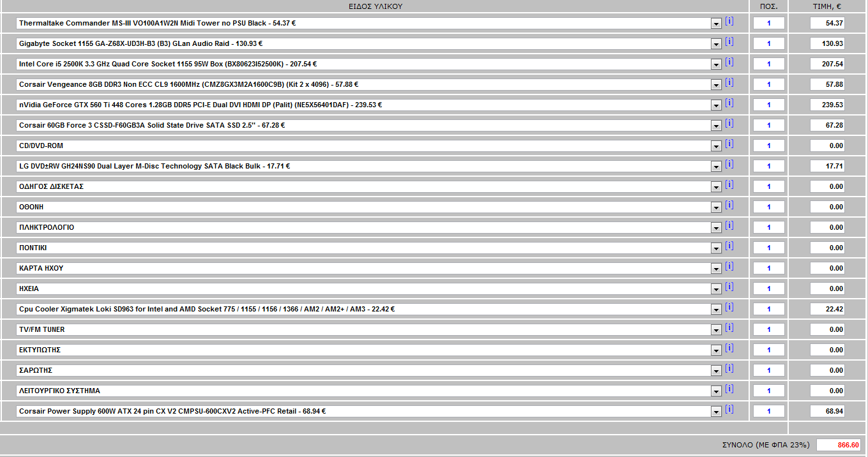The image size is (868, 457).
Task: Expand the Intel Core i5 CPU dropdown
Action: pyautogui.click(x=715, y=64)
